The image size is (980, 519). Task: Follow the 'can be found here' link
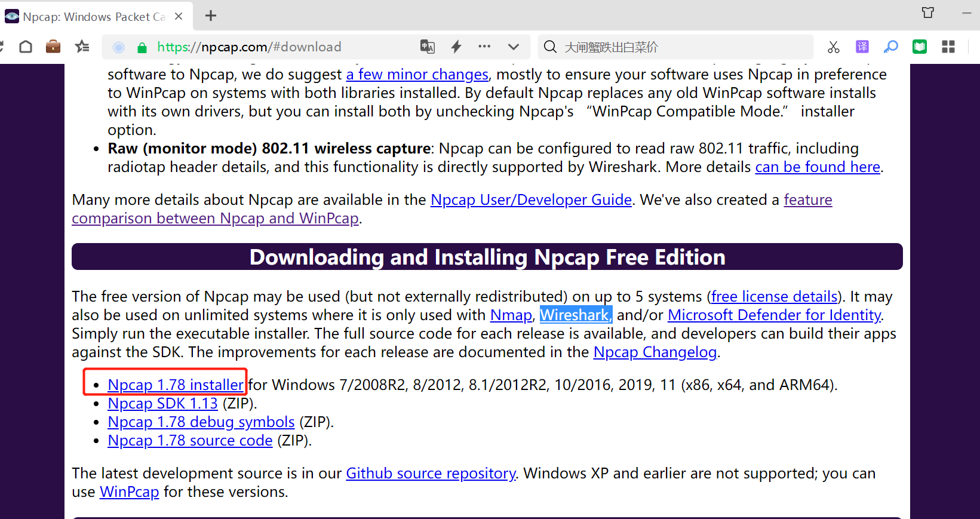pos(818,167)
